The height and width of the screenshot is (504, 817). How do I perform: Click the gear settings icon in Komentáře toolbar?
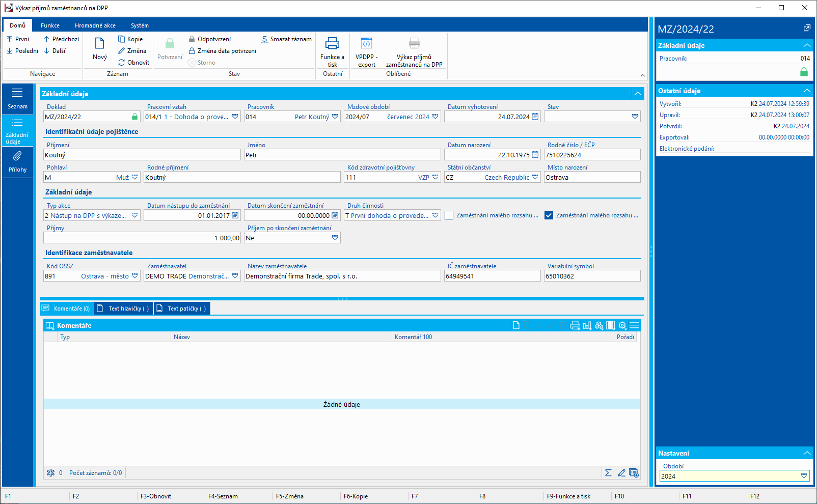coord(622,325)
